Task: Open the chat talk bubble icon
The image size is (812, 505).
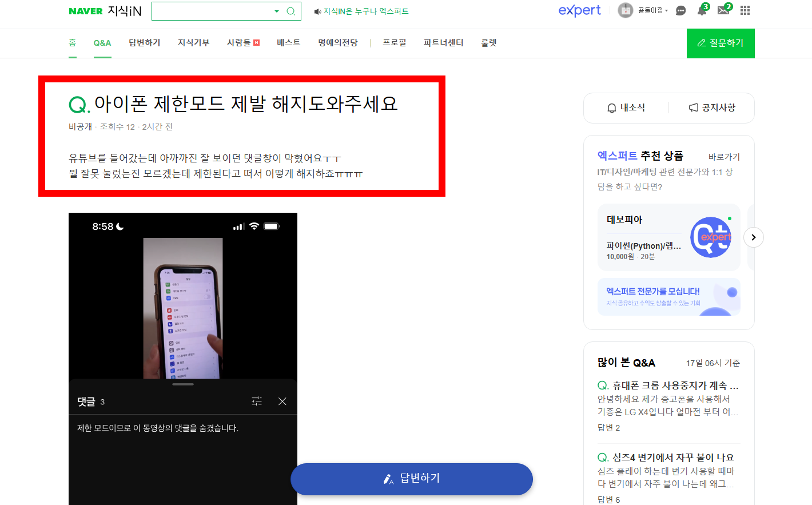Action: coord(680,10)
